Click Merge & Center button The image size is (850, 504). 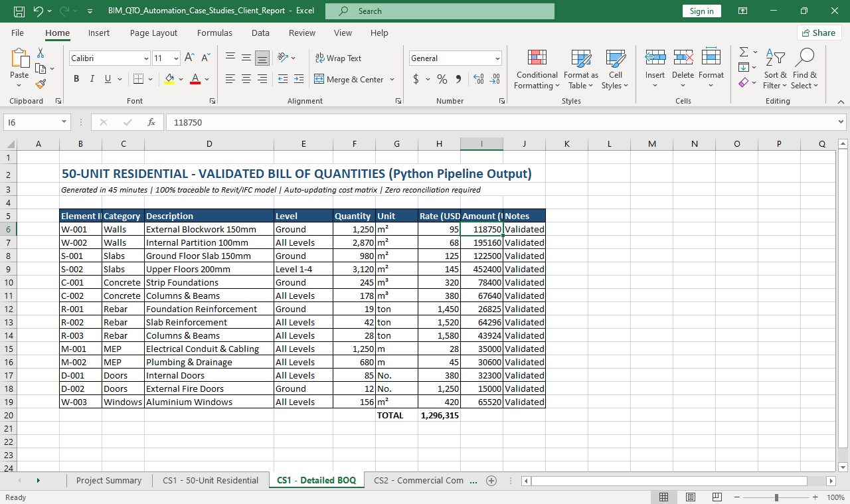pos(349,79)
